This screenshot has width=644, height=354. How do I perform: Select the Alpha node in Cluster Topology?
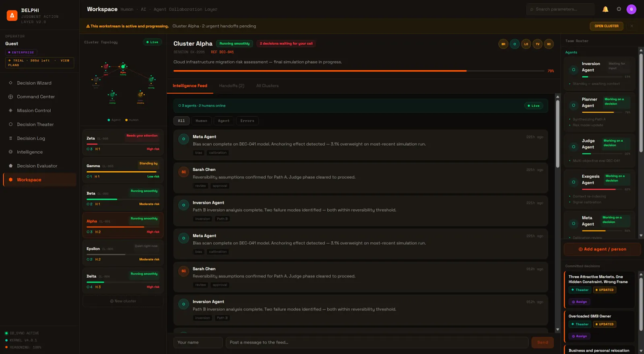(123, 67)
